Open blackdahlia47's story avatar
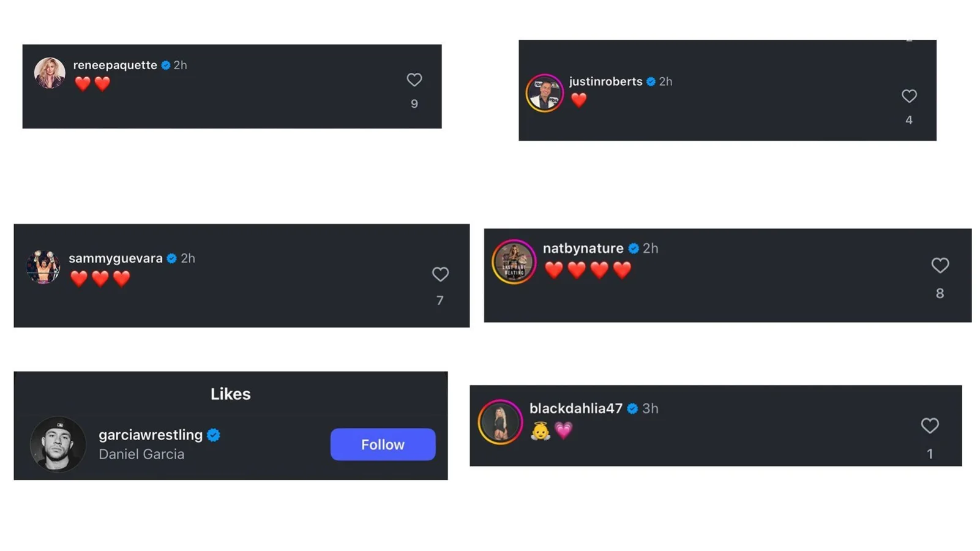Screen dimensions: 980x551 (x=500, y=422)
